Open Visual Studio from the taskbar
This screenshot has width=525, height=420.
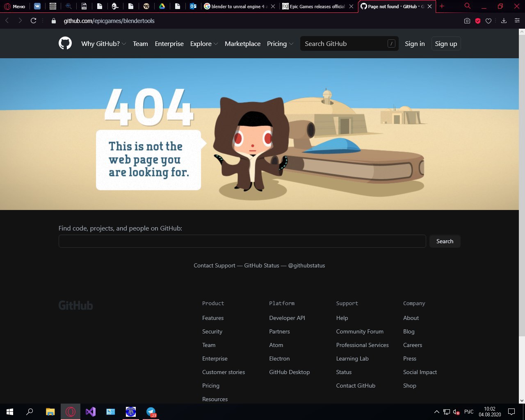(91, 412)
